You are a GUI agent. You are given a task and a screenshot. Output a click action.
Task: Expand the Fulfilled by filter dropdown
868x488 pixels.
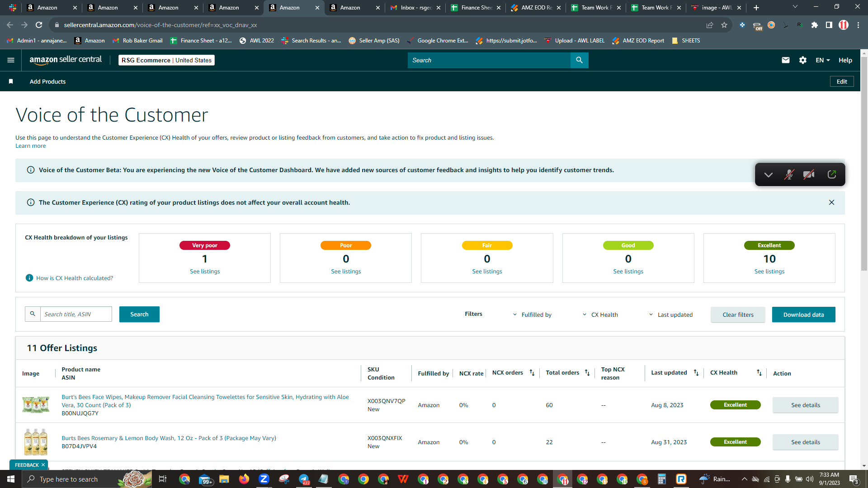532,314
